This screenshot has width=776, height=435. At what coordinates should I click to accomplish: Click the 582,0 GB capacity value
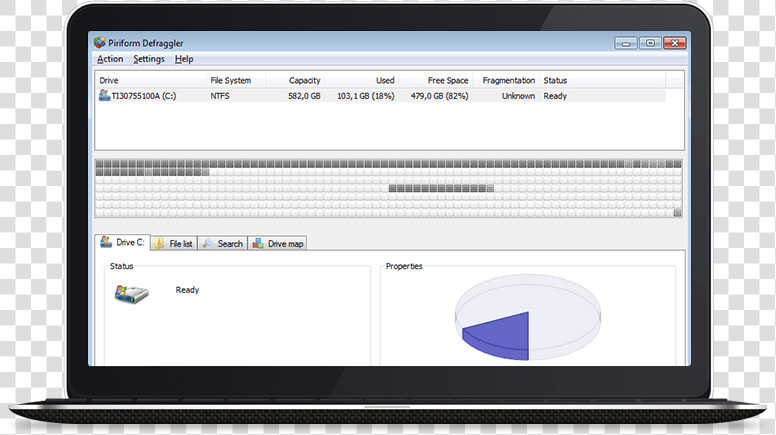click(x=304, y=96)
